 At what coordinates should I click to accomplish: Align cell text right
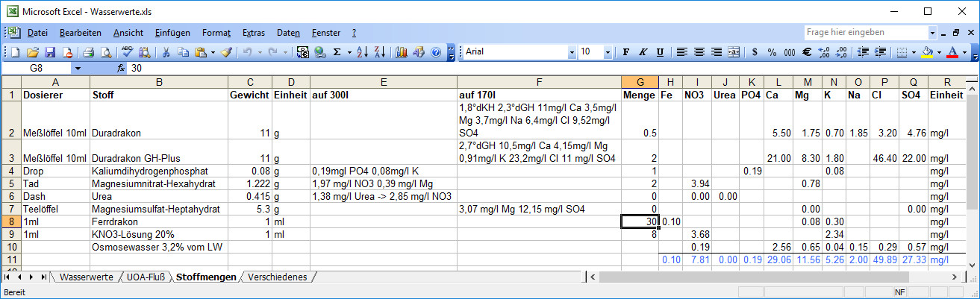(x=717, y=52)
